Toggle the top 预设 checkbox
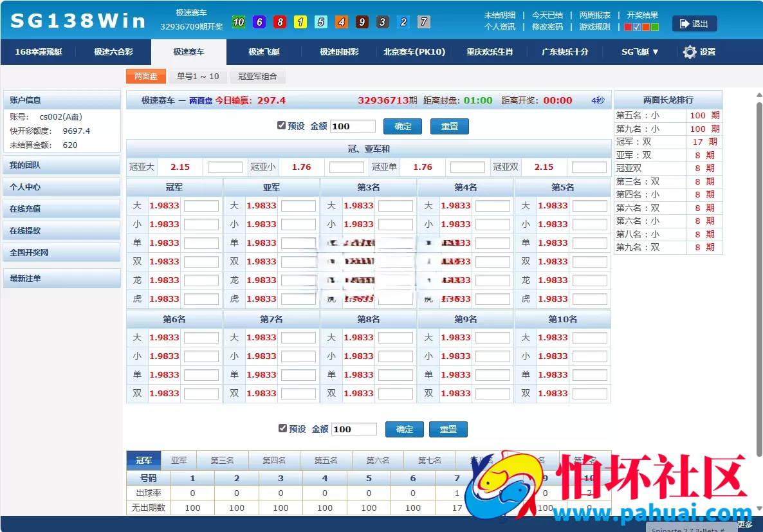The height and width of the screenshot is (532, 763). pos(281,125)
